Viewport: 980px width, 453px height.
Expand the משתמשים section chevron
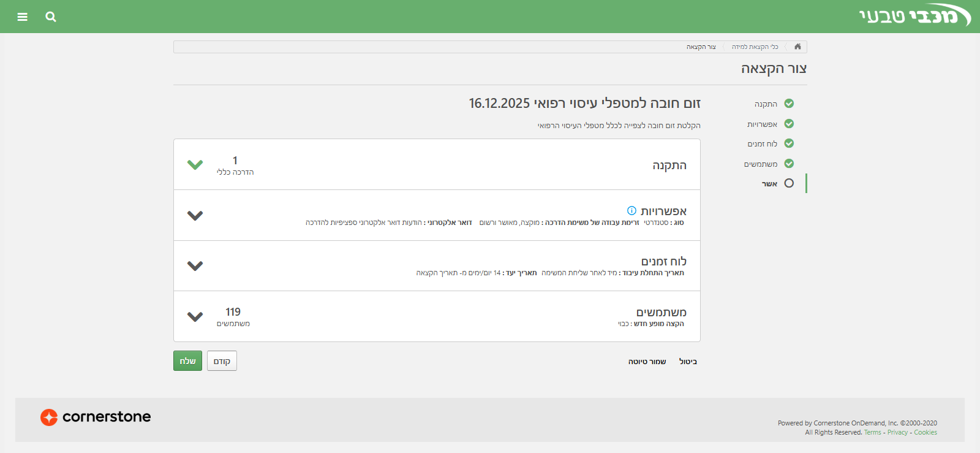[x=195, y=316]
